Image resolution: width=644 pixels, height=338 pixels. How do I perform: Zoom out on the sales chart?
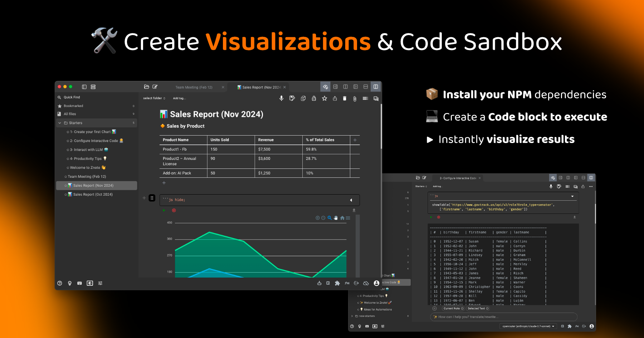pos(323,218)
